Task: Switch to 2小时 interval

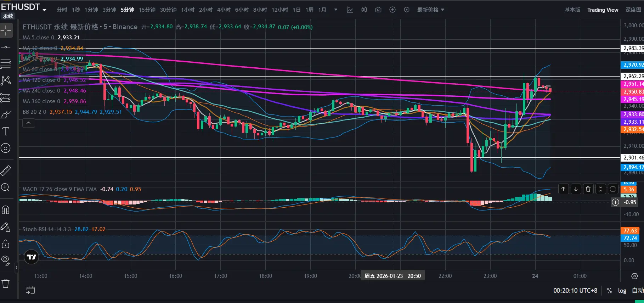Action: [206, 10]
